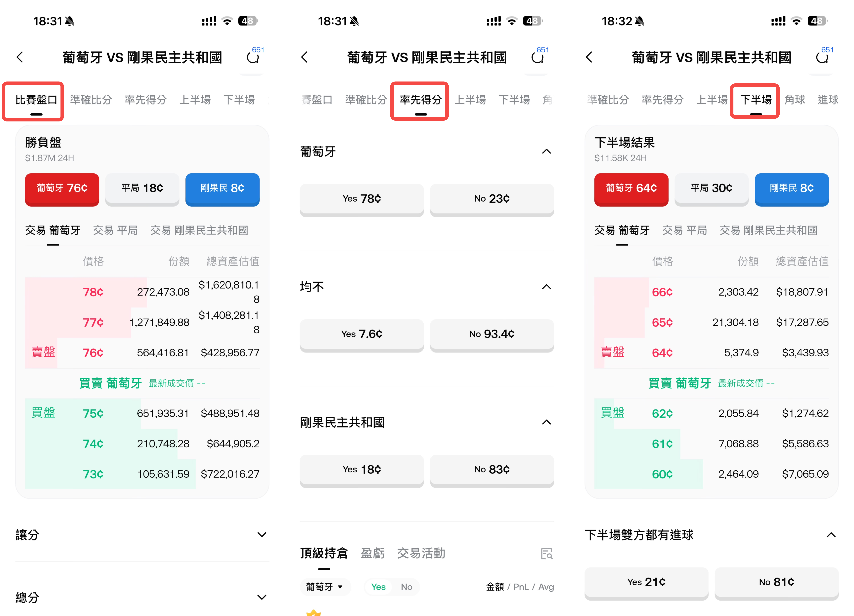Tap 62¢ buy order row

coord(712,414)
